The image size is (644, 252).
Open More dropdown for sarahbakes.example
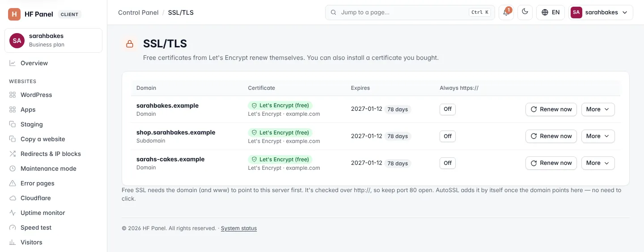point(598,109)
